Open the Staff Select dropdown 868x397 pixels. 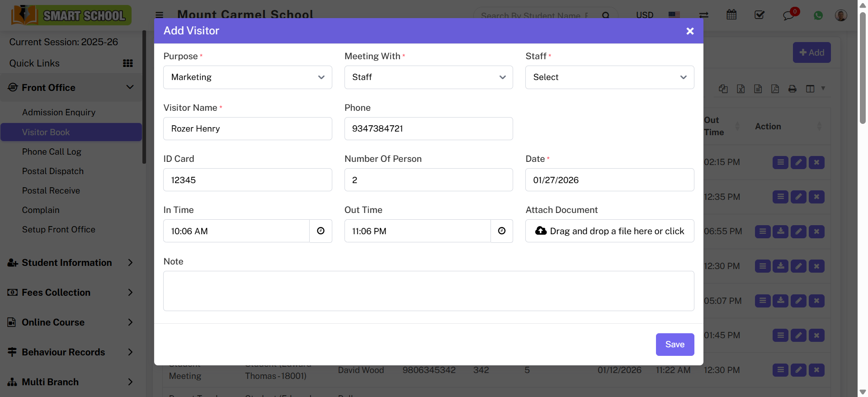pyautogui.click(x=609, y=77)
